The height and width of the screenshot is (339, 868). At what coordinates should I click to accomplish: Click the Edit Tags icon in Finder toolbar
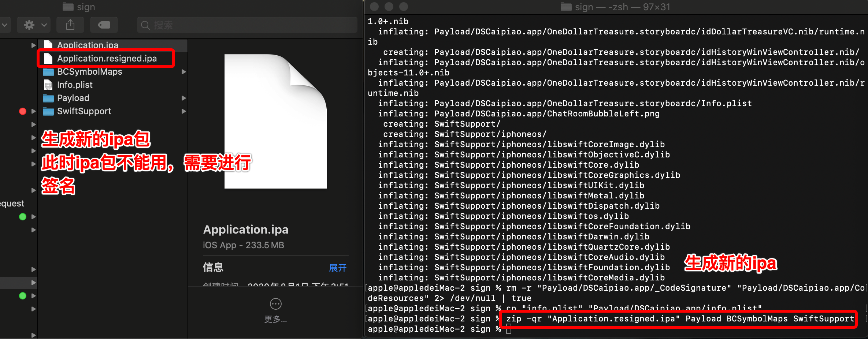tap(104, 25)
